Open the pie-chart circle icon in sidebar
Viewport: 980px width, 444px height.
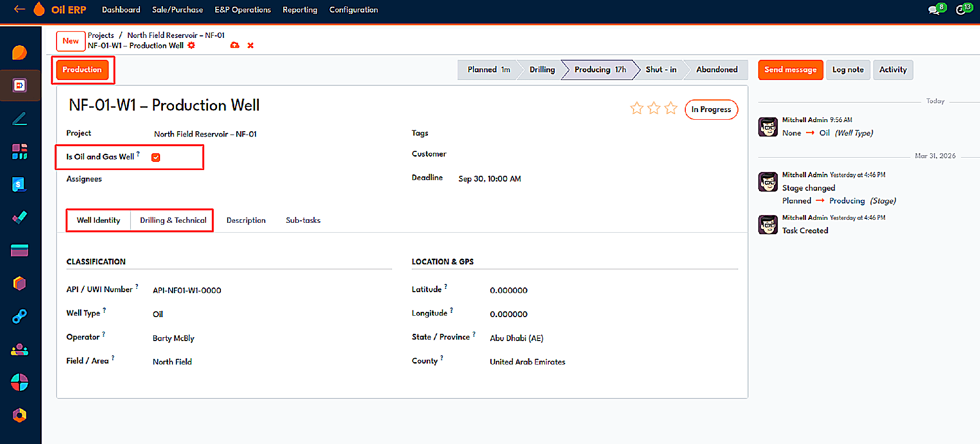coord(19,382)
